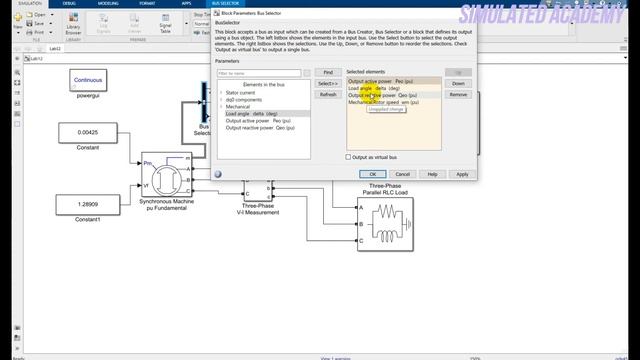Screen dimensions: 640x360
Task: Open the dropdown arrow next to Print
Action: click(51, 32)
